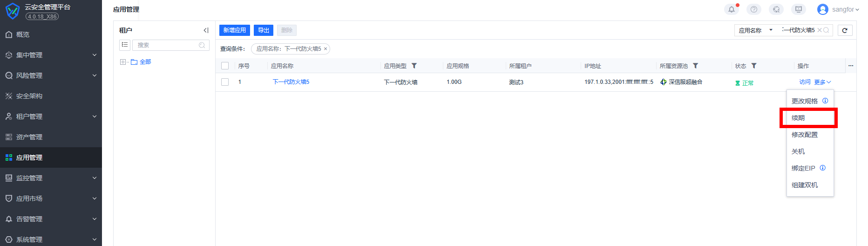Click the help question mark icon
Image resolution: width=868 pixels, height=246 pixels.
753,9
